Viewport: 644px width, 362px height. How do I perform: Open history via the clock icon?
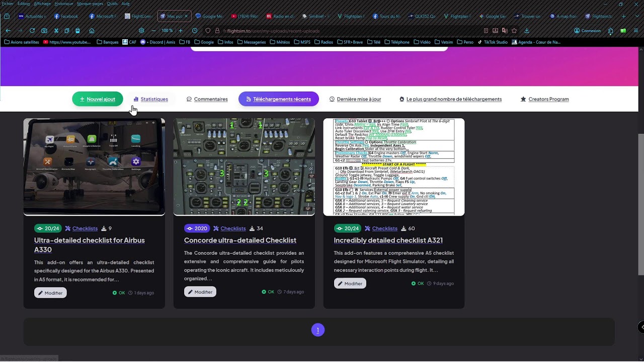195,31
